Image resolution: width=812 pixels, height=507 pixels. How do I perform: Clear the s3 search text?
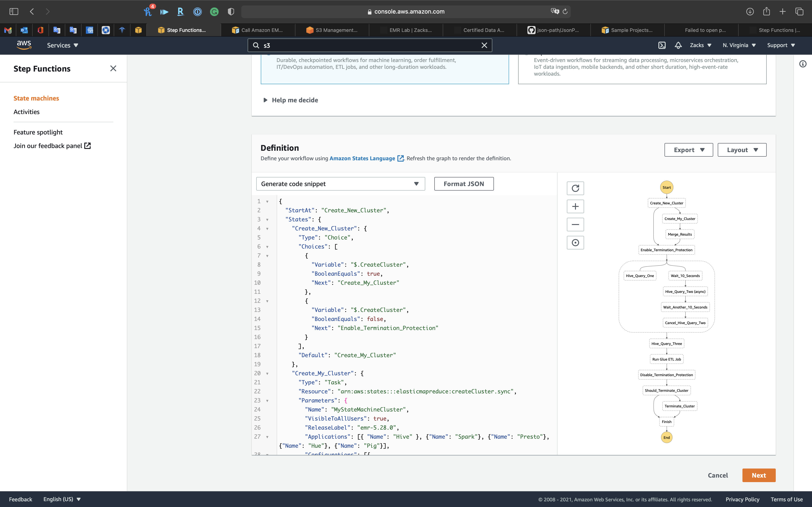click(484, 45)
